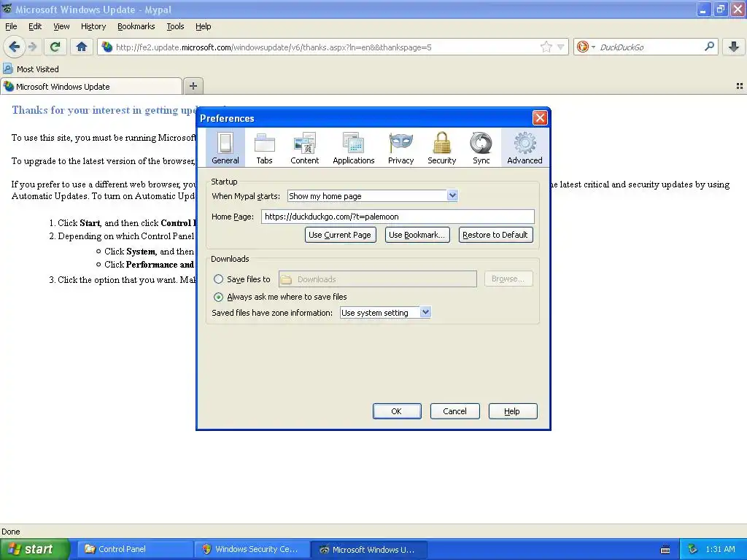Select the Save files to option
This screenshot has width=747, height=560.
coord(218,279)
